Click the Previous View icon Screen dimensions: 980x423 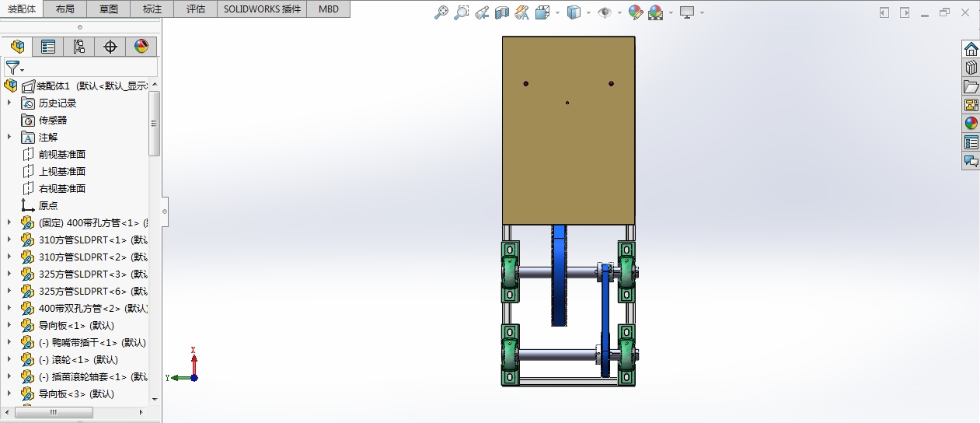[482, 12]
